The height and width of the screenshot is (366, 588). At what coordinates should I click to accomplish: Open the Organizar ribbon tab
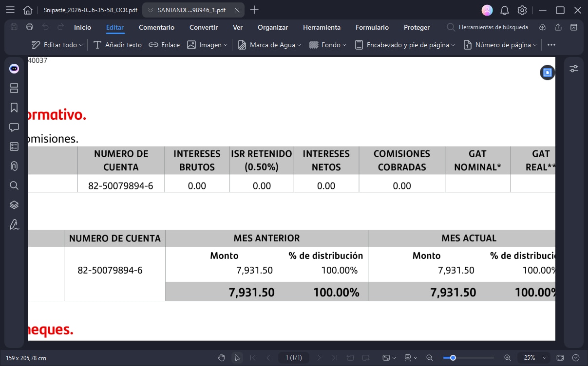pos(273,27)
